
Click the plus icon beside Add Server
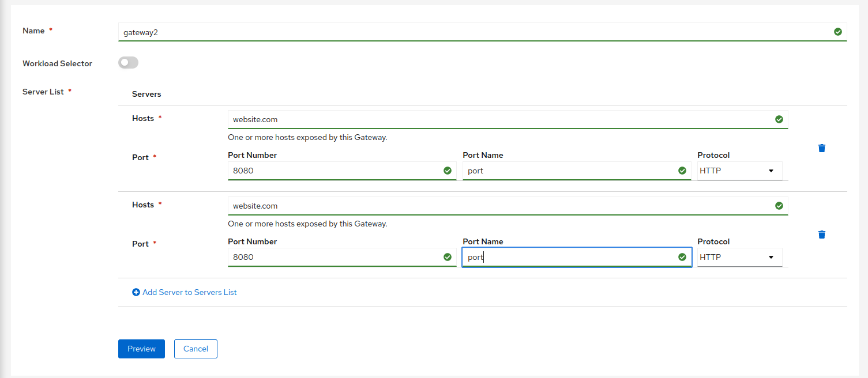pos(136,292)
